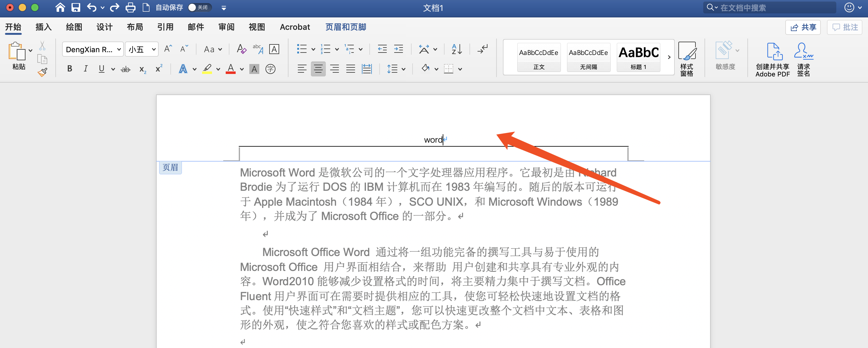Decrease paragraph indent
The height and width of the screenshot is (348, 868).
382,49
